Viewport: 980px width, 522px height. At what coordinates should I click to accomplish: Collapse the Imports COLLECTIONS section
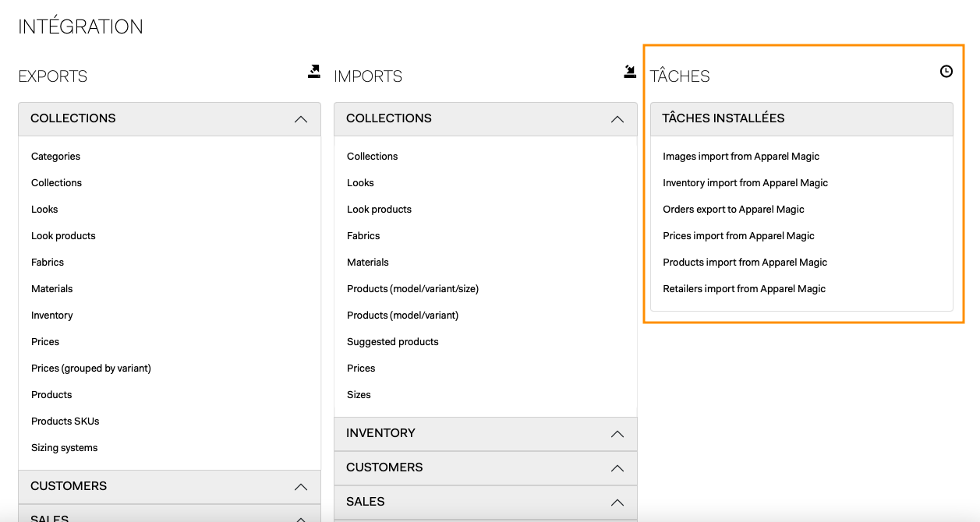[x=485, y=119]
